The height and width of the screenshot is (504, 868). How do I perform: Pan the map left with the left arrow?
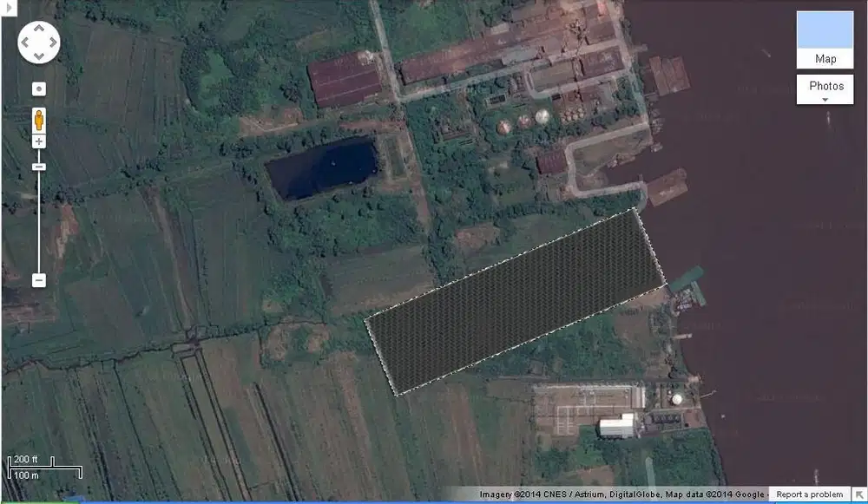(x=25, y=43)
